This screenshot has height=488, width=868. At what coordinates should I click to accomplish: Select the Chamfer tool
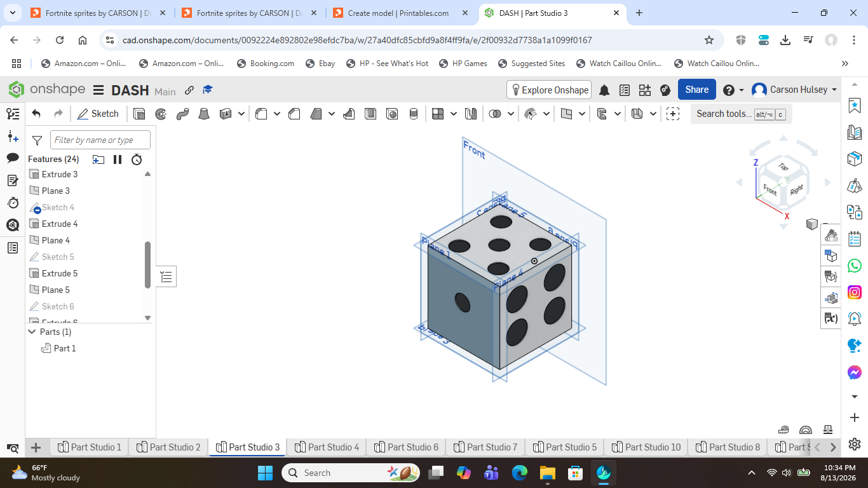294,114
